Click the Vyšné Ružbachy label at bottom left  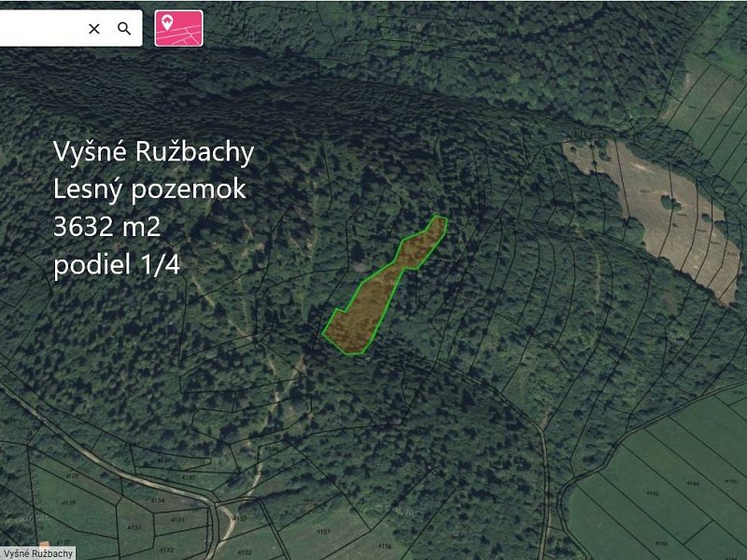click(x=38, y=553)
